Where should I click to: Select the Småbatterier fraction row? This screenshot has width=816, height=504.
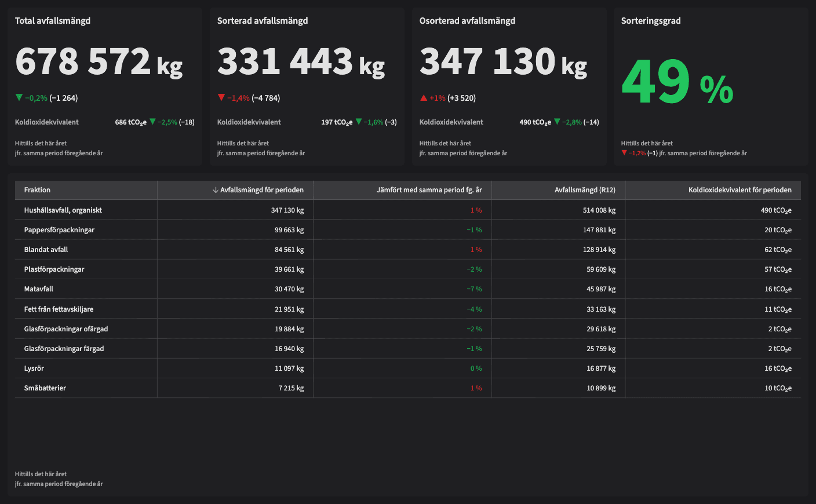click(45, 388)
